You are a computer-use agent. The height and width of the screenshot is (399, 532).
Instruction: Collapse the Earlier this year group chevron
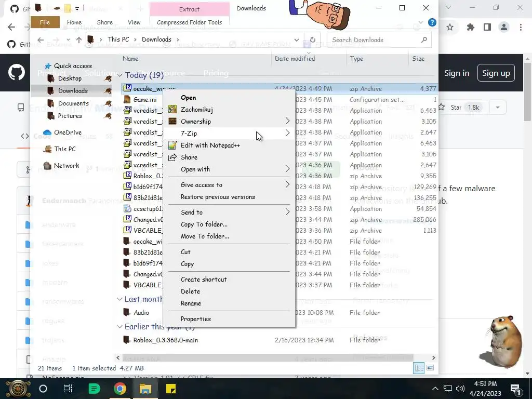tap(120, 326)
